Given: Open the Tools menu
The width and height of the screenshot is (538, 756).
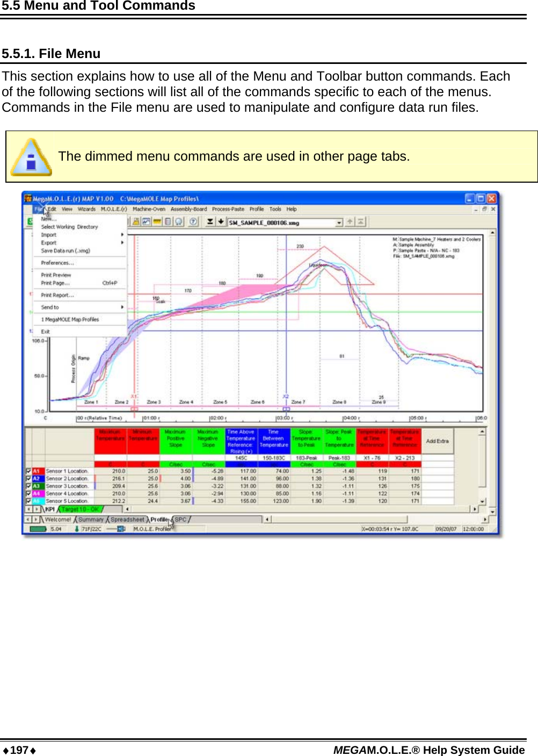Looking at the screenshot, I should [275, 209].
